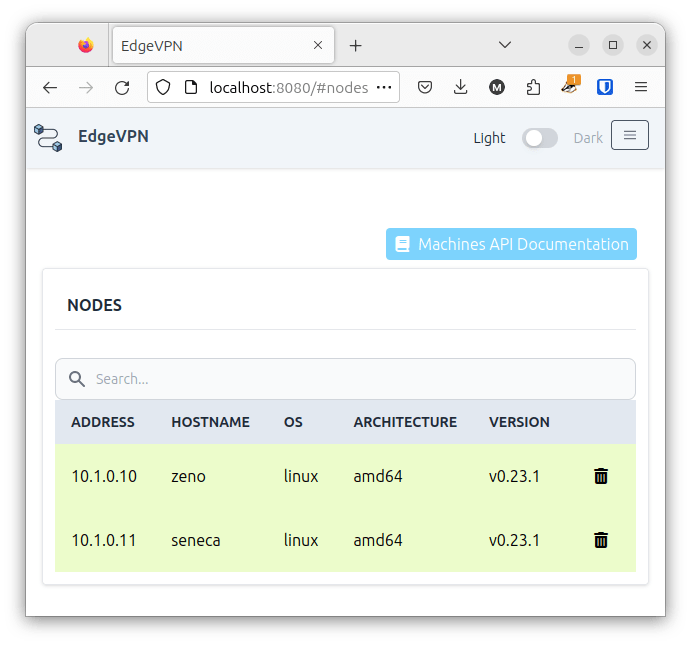
Task: Expand the list all tabs dropdown
Action: (x=505, y=44)
